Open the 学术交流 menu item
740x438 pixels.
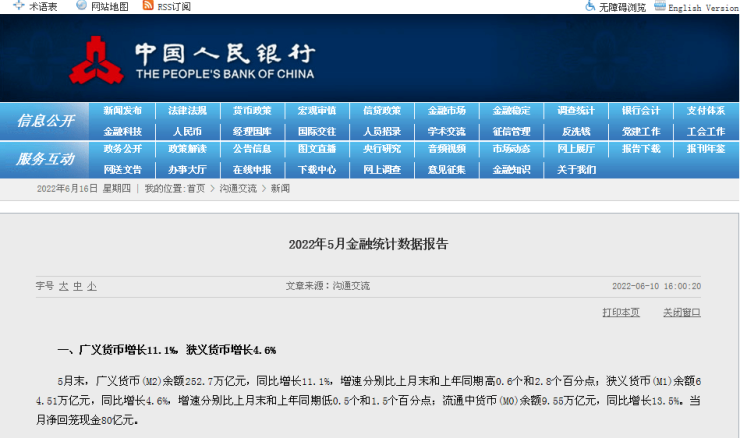pyautogui.click(x=446, y=131)
